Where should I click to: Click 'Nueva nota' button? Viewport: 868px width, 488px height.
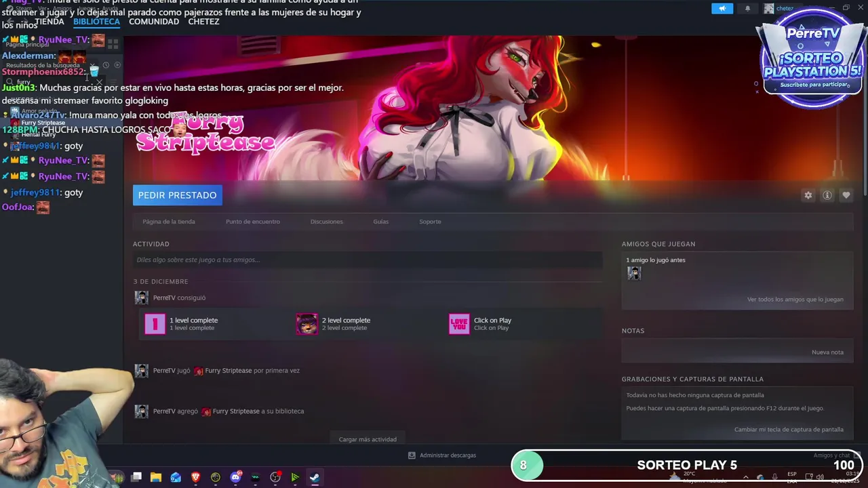[x=827, y=352]
